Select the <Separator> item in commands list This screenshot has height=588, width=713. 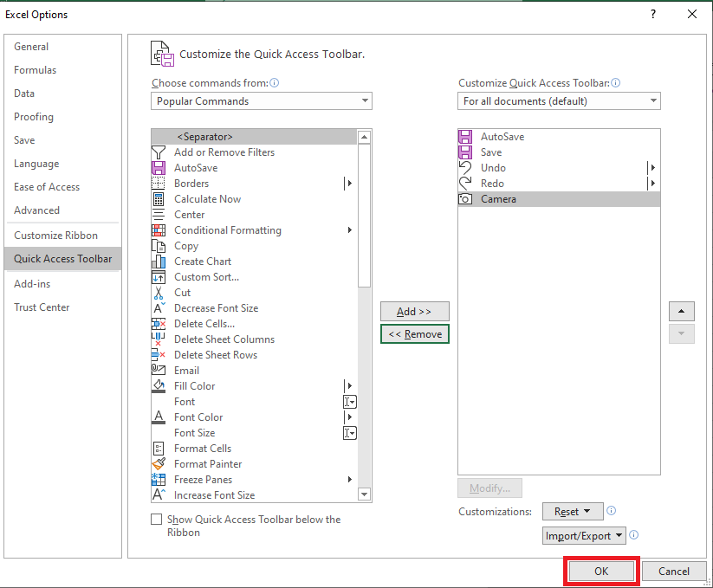pos(254,137)
